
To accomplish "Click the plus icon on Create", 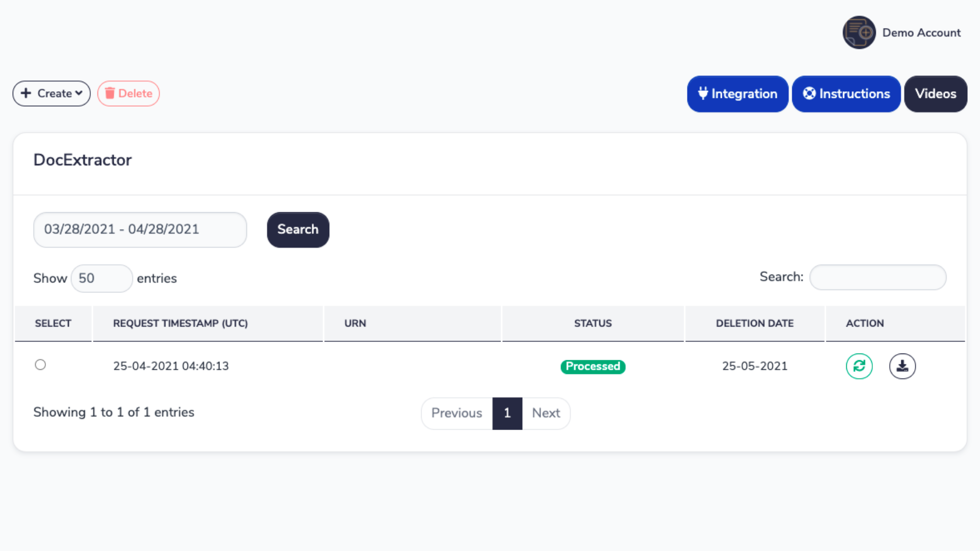I will pos(26,93).
